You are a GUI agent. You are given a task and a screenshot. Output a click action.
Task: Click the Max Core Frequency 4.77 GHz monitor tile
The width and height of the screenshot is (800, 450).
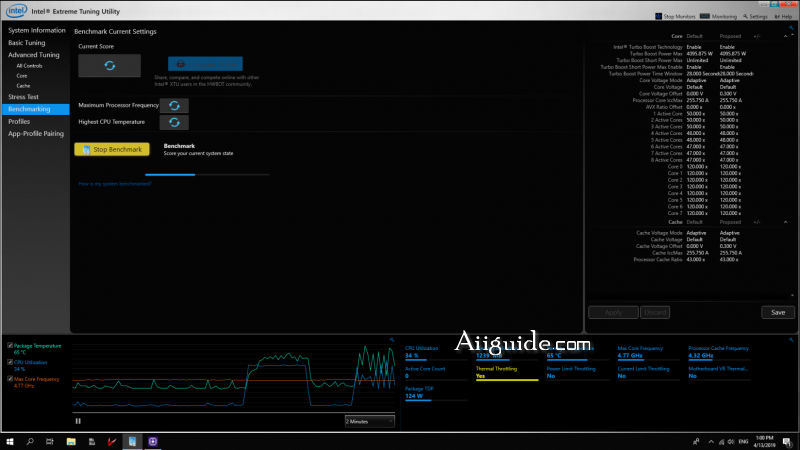pyautogui.click(x=648, y=352)
